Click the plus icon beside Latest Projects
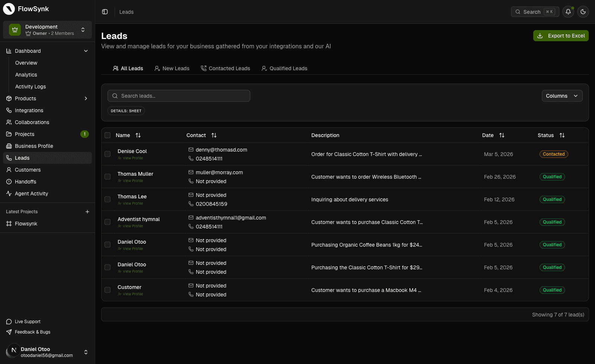Screen dimensions: 595x364 (87, 212)
